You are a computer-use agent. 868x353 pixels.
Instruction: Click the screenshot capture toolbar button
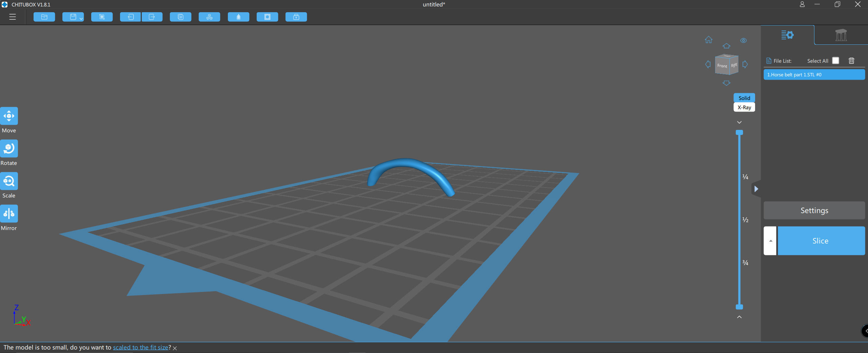pyautogui.click(x=102, y=17)
